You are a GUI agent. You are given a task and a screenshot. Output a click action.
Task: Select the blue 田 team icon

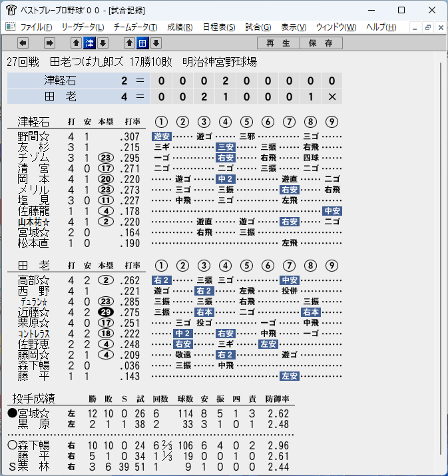(142, 43)
